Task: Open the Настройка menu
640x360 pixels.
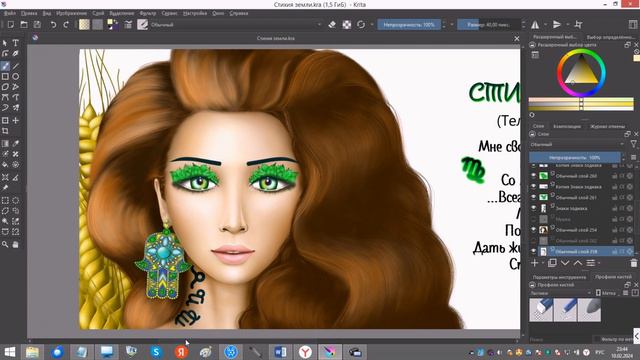Action: coord(195,13)
